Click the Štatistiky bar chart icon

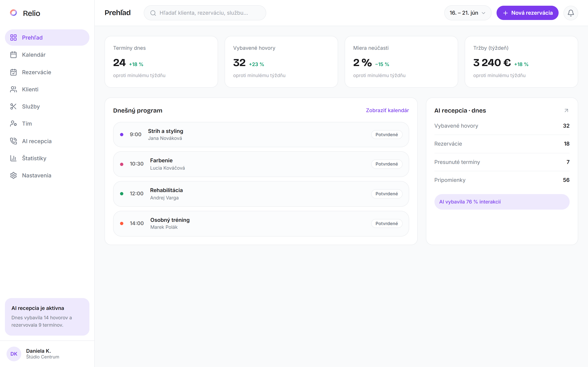(14, 158)
